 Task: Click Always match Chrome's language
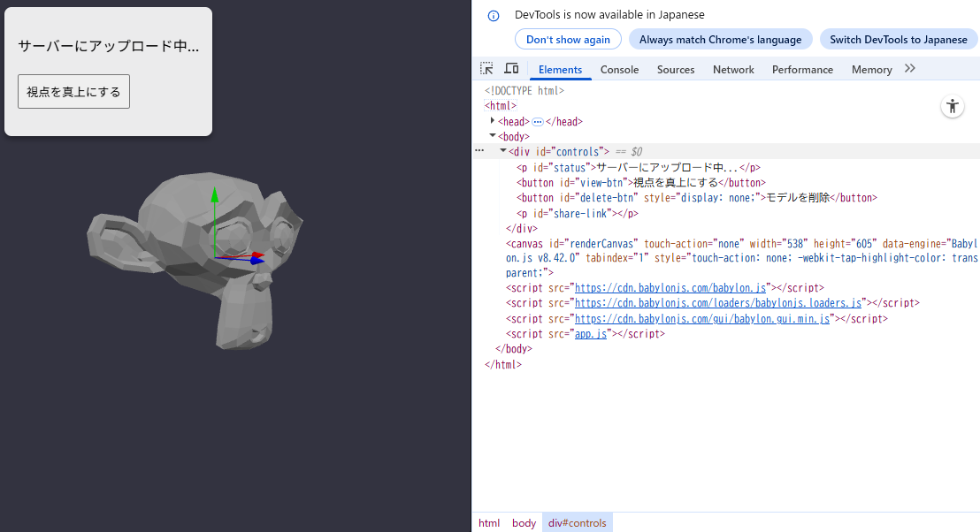click(720, 40)
